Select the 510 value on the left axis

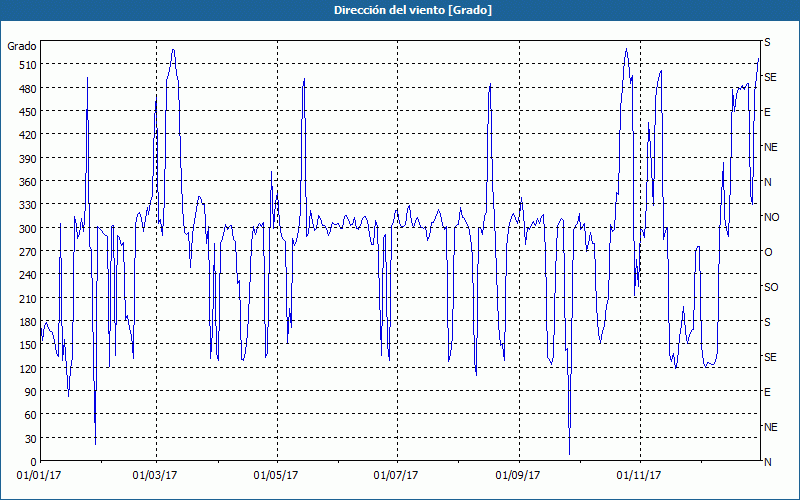click(x=28, y=65)
